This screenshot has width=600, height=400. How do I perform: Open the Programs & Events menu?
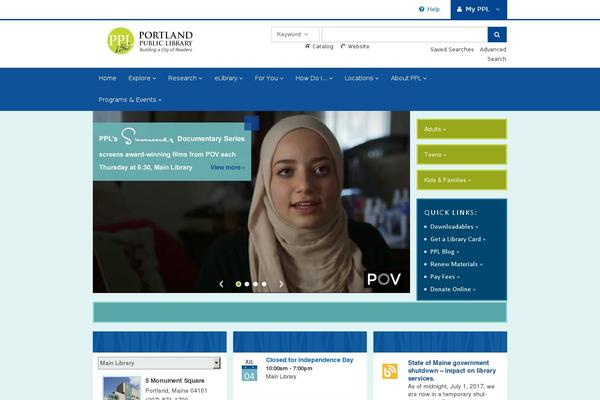tap(130, 100)
